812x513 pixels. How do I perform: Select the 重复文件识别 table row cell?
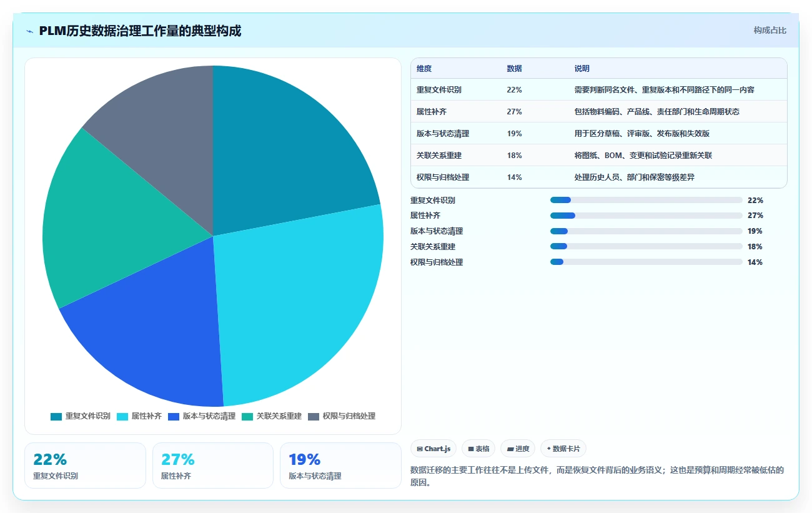(x=439, y=90)
